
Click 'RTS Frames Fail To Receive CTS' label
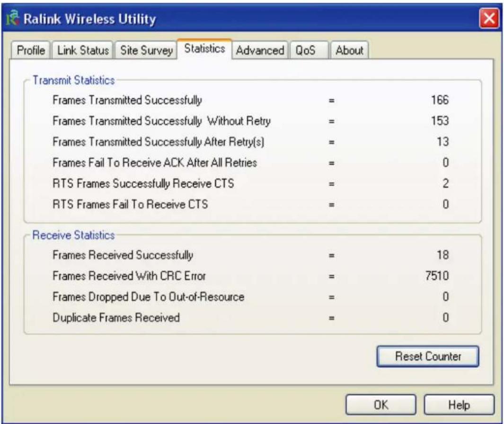pos(130,204)
